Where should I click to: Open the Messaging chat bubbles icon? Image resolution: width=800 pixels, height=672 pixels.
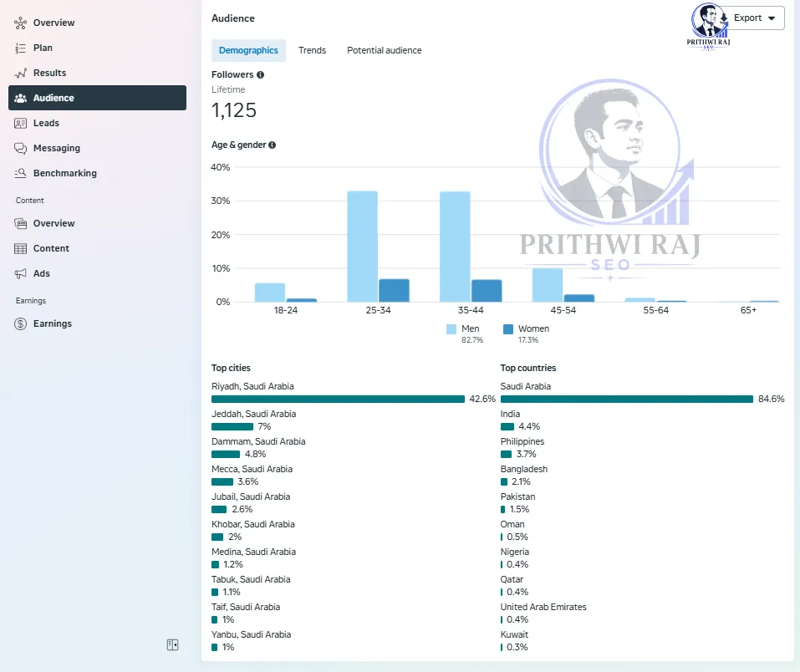click(20, 148)
